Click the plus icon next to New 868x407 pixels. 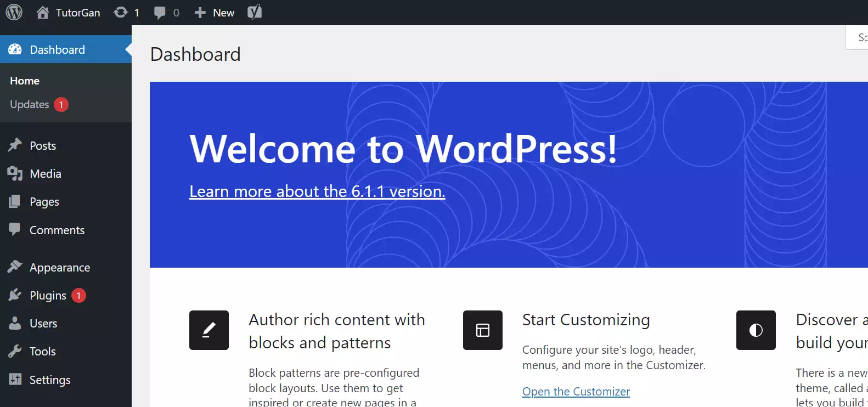200,13
